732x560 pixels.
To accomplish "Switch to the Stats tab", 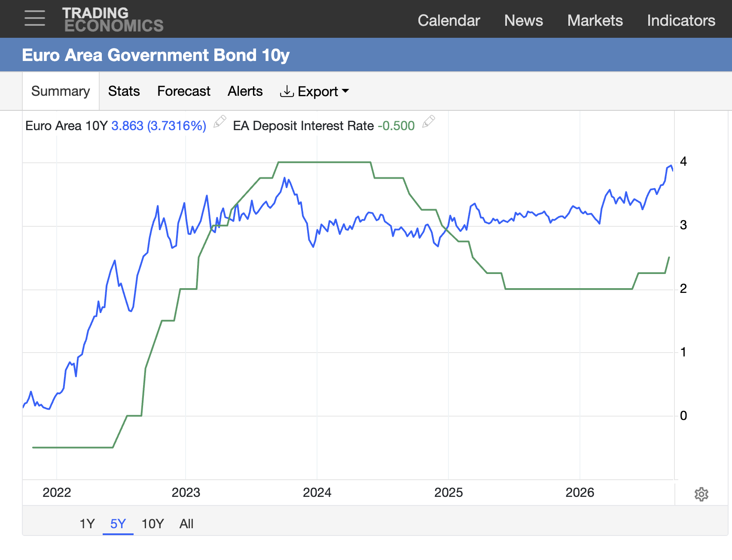I will (x=124, y=91).
